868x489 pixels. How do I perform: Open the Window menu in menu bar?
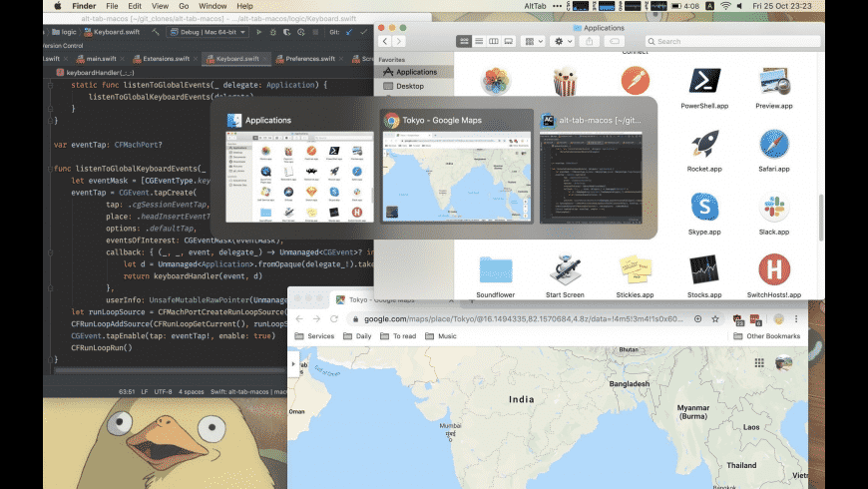[x=213, y=6]
